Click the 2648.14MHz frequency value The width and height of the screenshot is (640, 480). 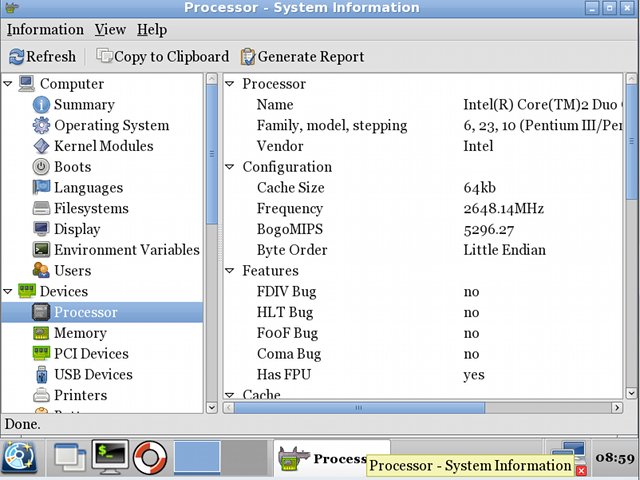tap(504, 209)
